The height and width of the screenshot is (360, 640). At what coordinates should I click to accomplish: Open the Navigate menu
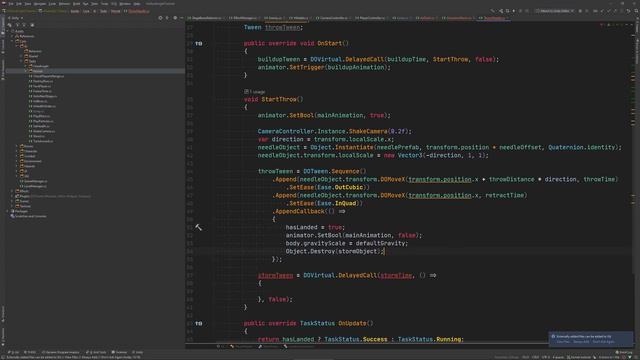click(40, 4)
